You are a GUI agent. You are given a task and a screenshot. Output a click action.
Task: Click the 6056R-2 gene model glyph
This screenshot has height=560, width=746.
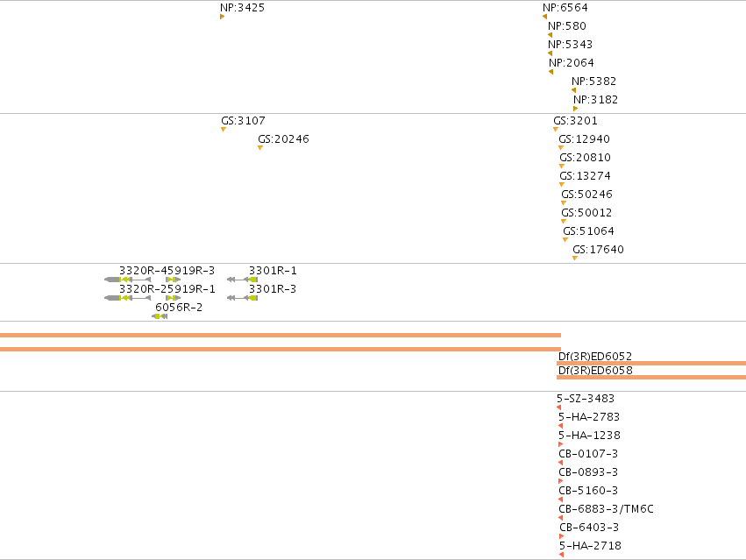coord(160,317)
